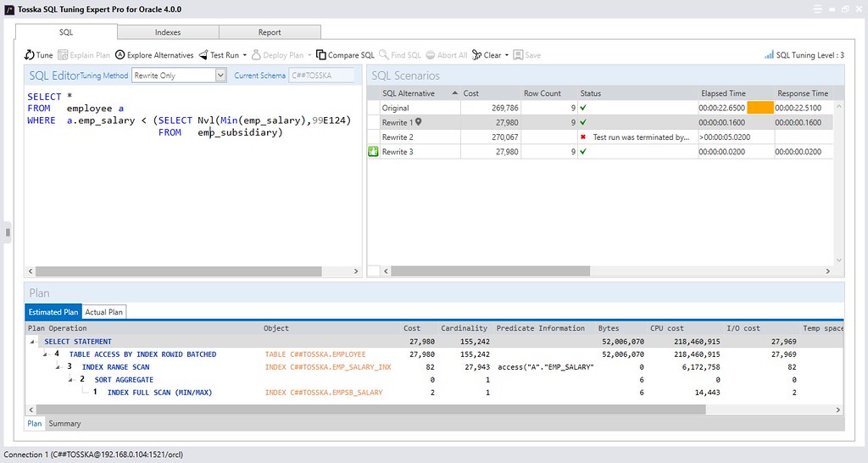Click INDEX C##TOSSKA.EMPSB_SALARY object
The height and width of the screenshot is (463, 868).
(x=323, y=392)
